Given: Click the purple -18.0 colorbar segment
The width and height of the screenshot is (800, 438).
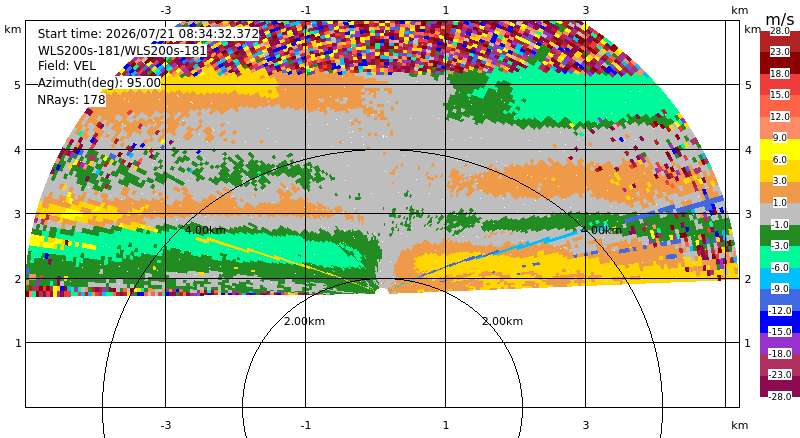Looking at the screenshot, I should pos(780,343).
